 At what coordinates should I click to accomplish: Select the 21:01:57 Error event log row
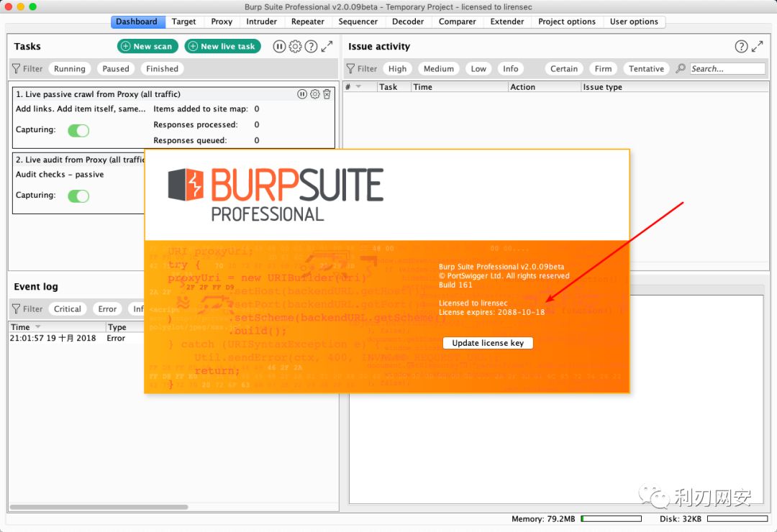[x=77, y=338]
